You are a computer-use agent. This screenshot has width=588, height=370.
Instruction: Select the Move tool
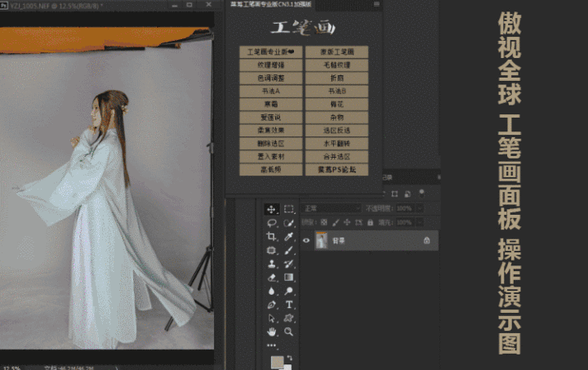pos(272,209)
